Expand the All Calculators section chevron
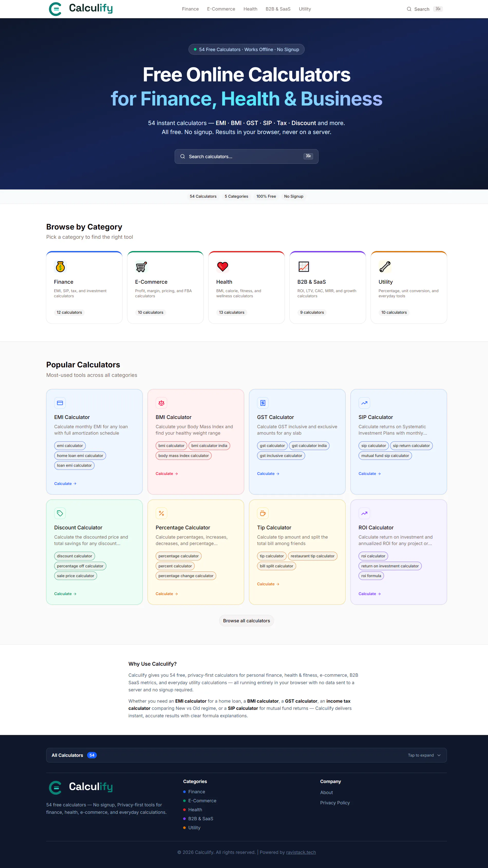The height and width of the screenshot is (868, 488). click(x=439, y=755)
